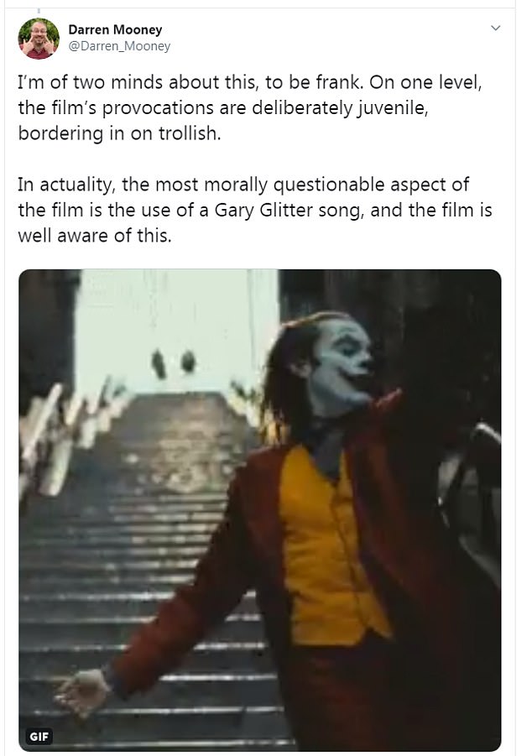The image size is (532, 756).
Task: Visit the @Darren_Mooney handle link
Action: 119,46
